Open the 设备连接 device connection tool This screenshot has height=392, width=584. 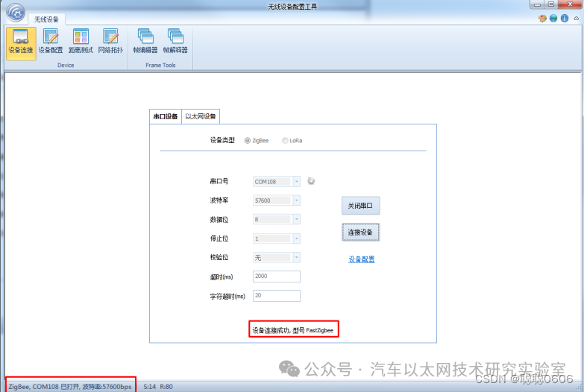[21, 42]
